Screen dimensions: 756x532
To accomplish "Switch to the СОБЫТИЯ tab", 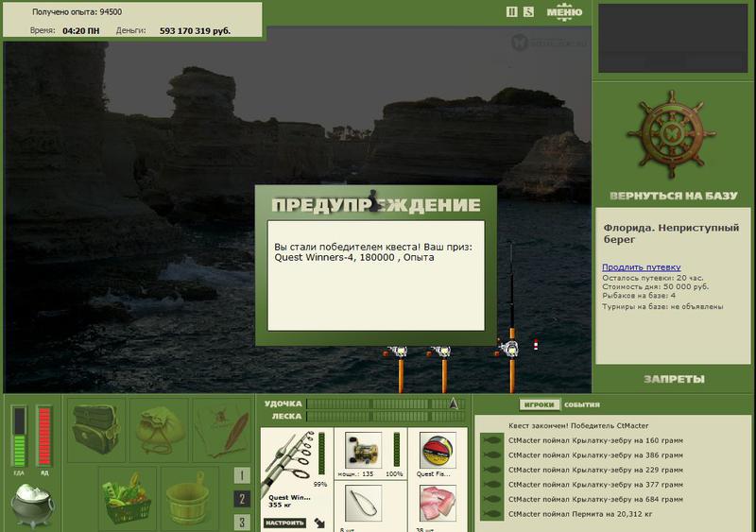I will [582, 404].
